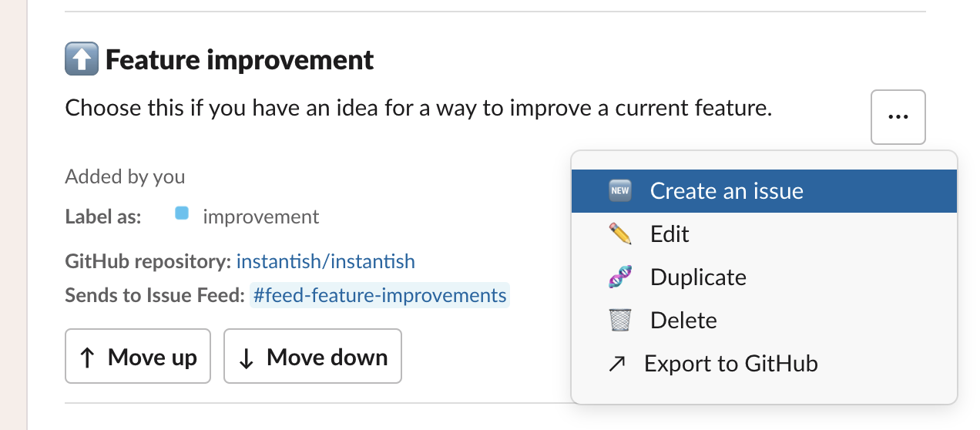
Task: Move the issue type down
Action: [313, 356]
